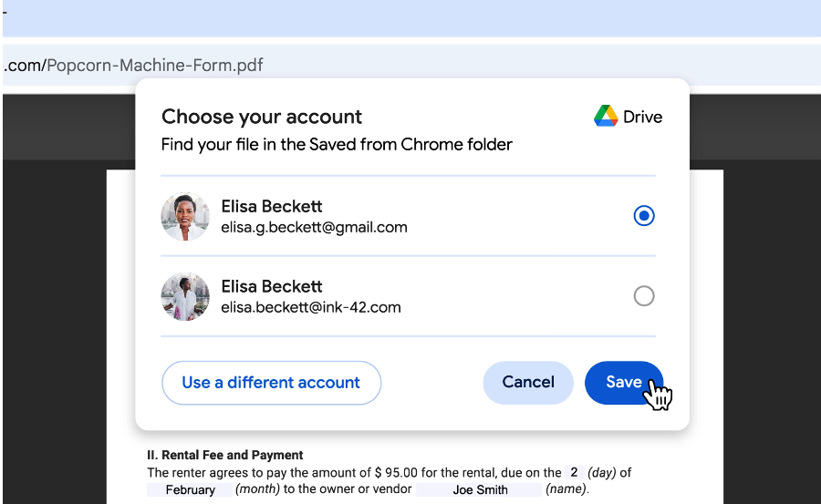Image resolution: width=821 pixels, height=504 pixels.
Task: Click the elisa.beckett@ink-42.com email text
Action: tap(311, 307)
